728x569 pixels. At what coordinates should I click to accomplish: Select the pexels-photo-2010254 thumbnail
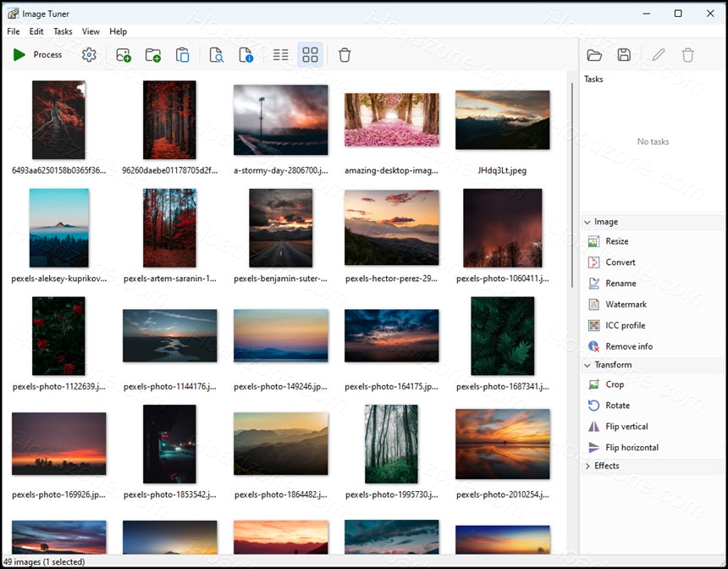503,444
